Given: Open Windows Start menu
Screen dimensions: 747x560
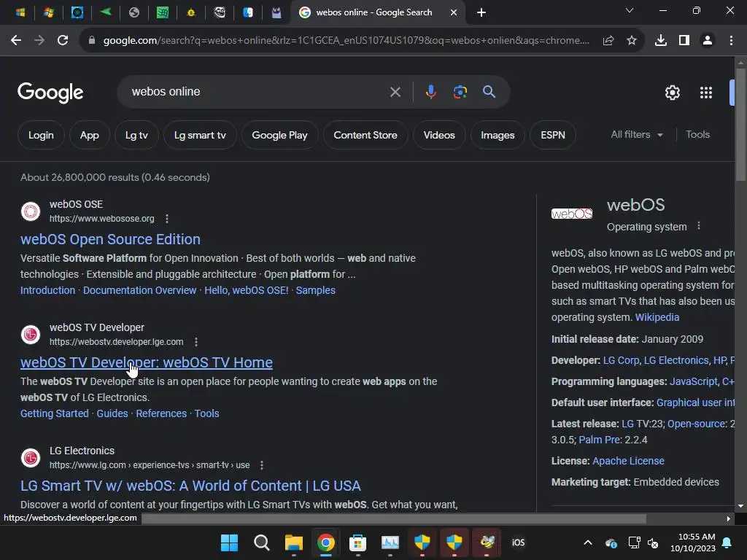Looking at the screenshot, I should (229, 542).
